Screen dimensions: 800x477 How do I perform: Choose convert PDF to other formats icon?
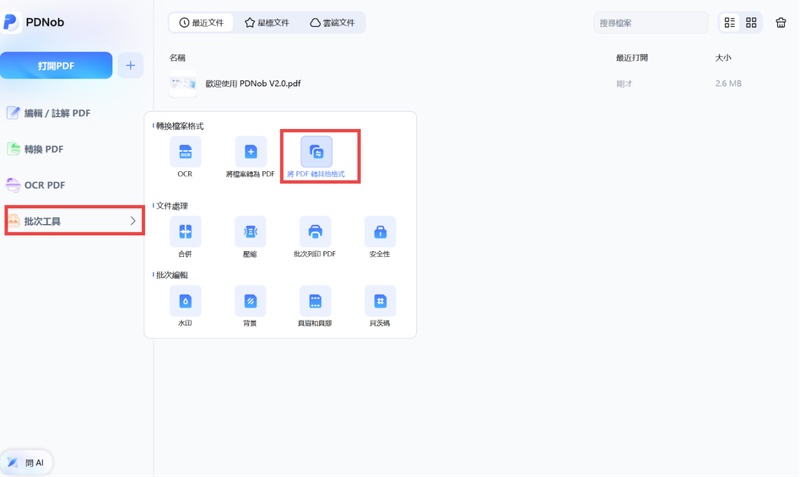point(316,152)
